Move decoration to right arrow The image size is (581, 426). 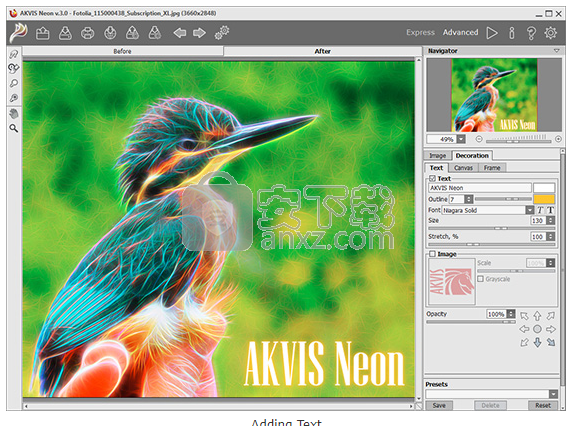tap(551, 329)
